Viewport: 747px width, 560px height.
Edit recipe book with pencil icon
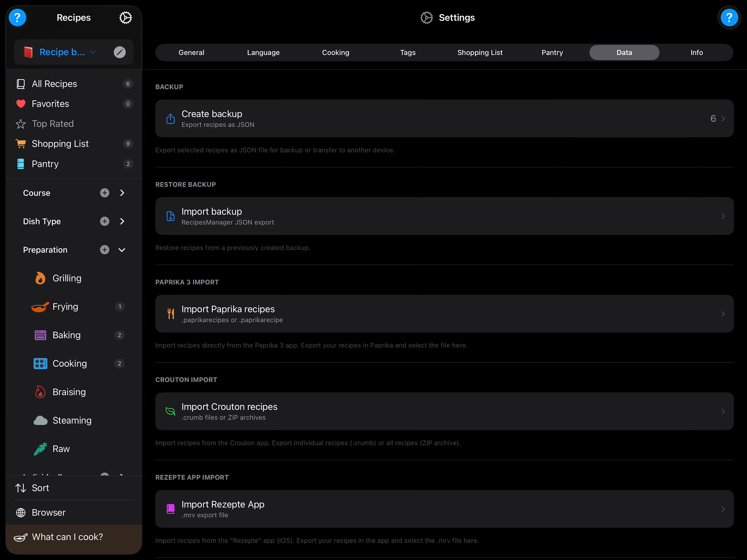(119, 52)
